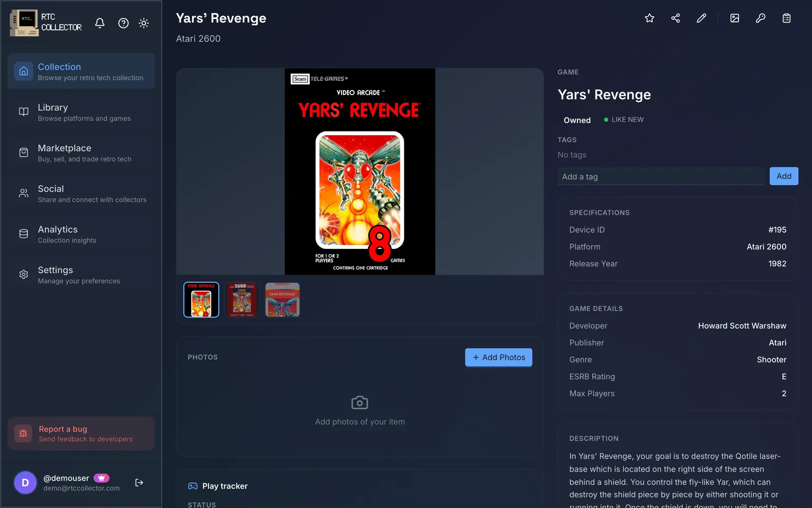Viewport: 812px width, 508px height.
Task: Open the help question mark icon
Action: pos(123,23)
